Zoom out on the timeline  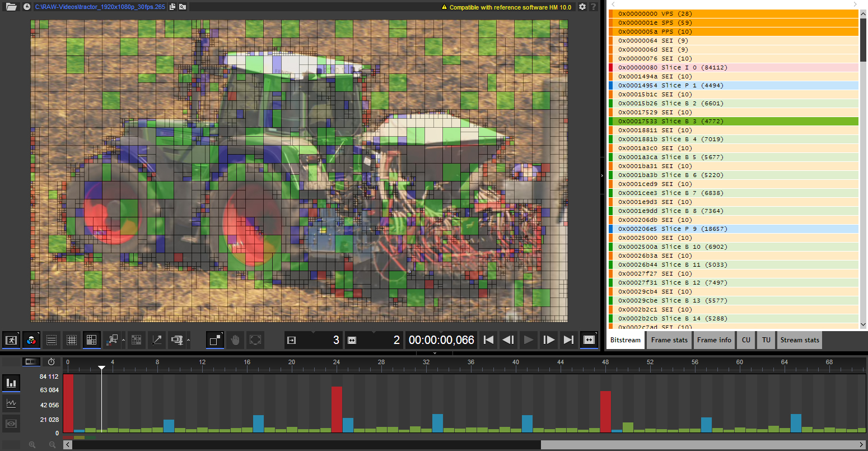pos(52,445)
